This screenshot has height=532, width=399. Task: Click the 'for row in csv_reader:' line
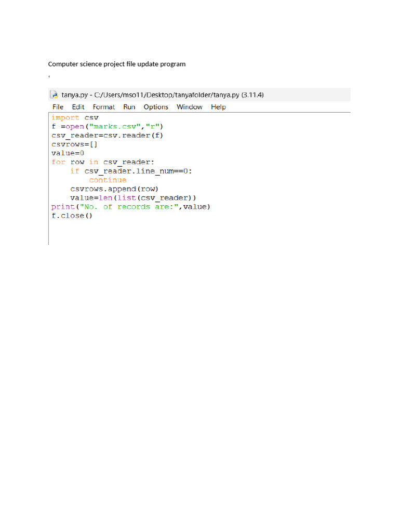pyautogui.click(x=103, y=162)
